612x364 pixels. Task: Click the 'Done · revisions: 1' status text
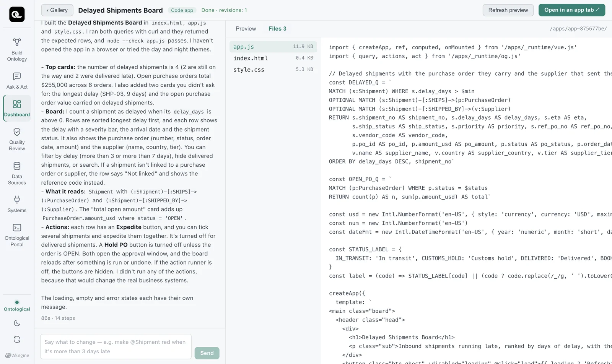coord(224,10)
